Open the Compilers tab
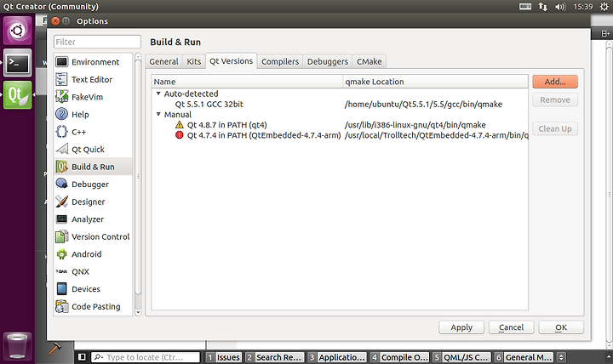This screenshot has width=613, height=364. pos(280,61)
